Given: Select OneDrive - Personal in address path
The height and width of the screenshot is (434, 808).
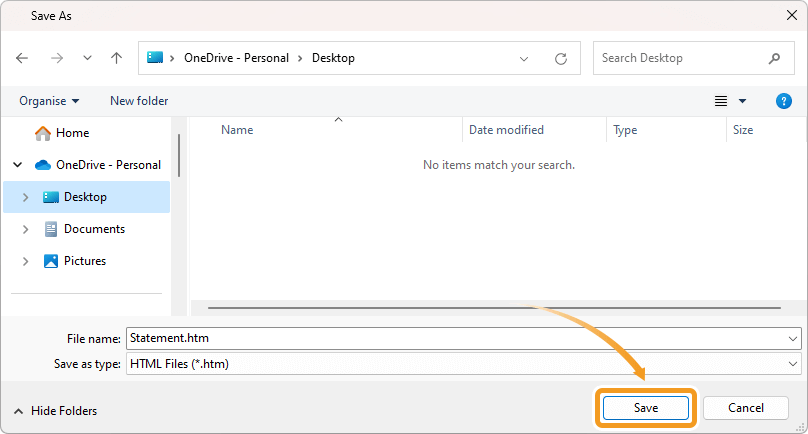Looking at the screenshot, I should (237, 58).
